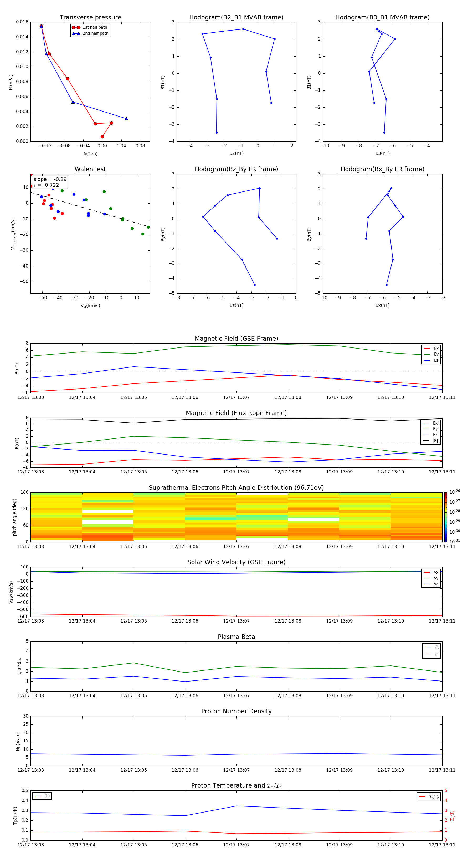Click the '10^-31' colorbar tick label
The image size is (473, 868).
click(455, 542)
